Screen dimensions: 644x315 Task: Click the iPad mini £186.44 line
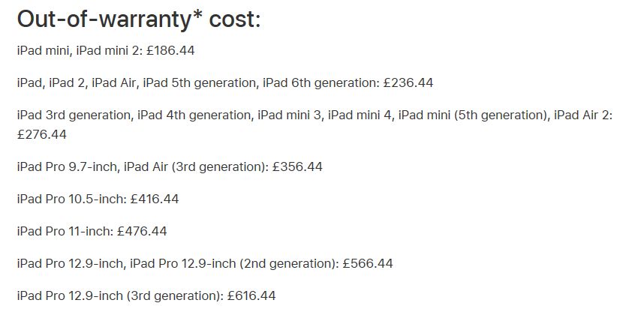(106, 50)
